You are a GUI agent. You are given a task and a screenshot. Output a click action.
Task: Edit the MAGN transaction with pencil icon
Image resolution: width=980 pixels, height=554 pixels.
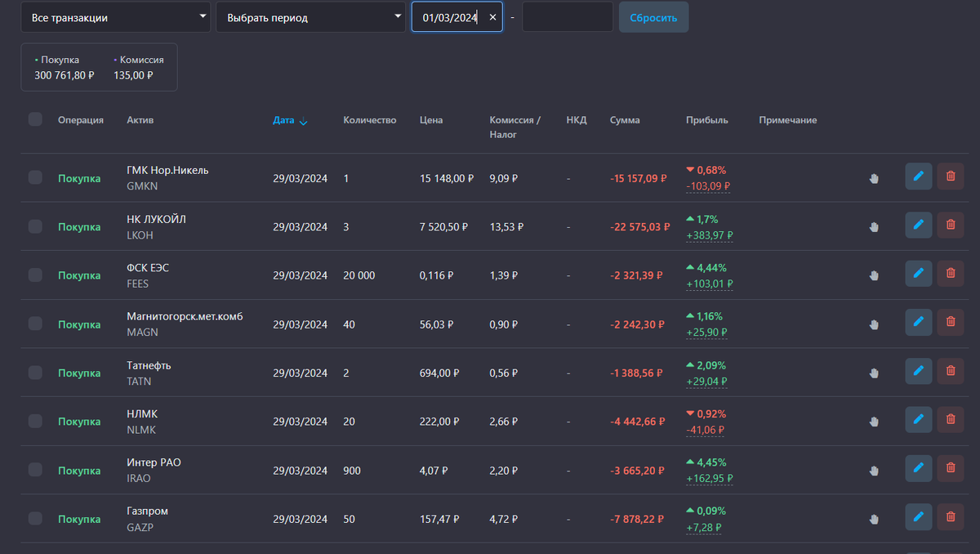point(919,322)
